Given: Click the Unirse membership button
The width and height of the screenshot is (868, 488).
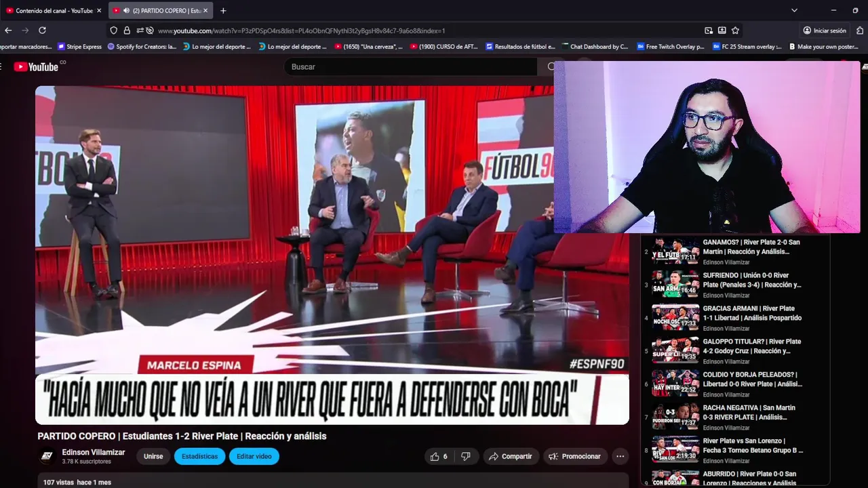Looking at the screenshot, I should (153, 456).
